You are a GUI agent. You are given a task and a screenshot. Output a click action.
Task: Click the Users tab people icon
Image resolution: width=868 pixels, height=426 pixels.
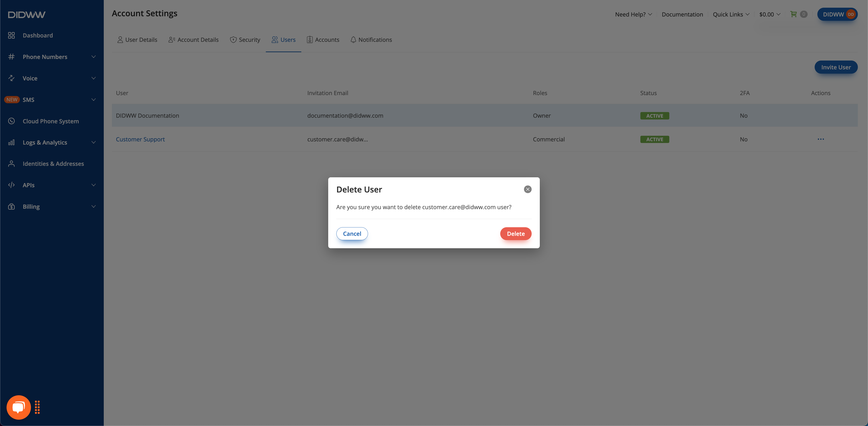pyautogui.click(x=275, y=40)
